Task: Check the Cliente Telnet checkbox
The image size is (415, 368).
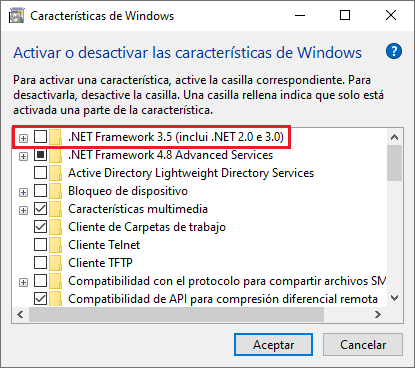Action: coord(40,245)
